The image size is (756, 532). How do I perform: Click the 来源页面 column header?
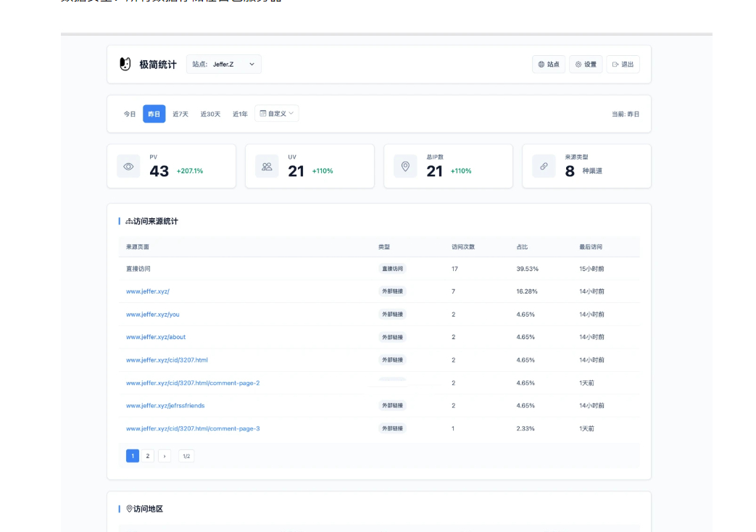[138, 246]
